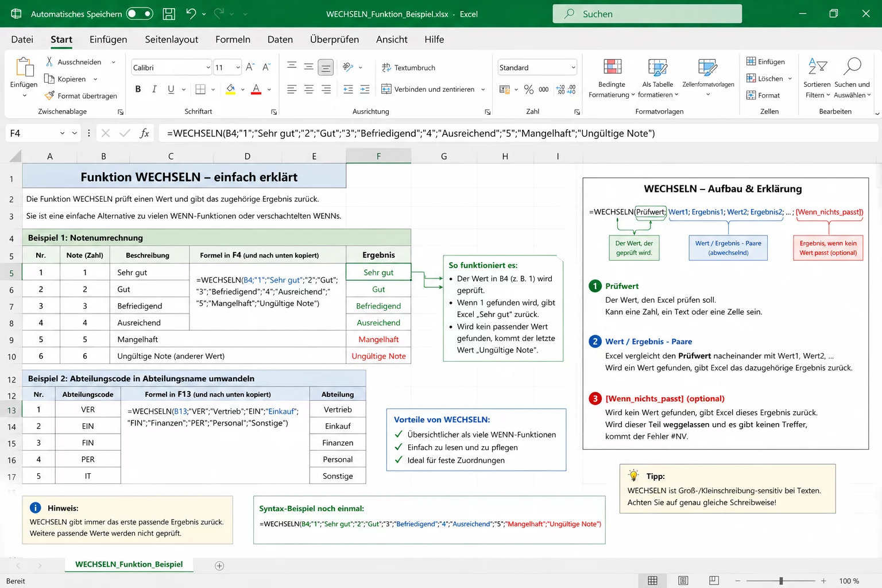Apply Bold formatting

[138, 89]
